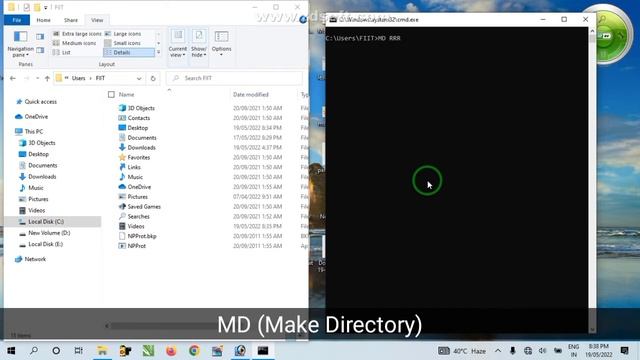
Task: Toggle the select-all checkbox in header
Action: [111, 95]
